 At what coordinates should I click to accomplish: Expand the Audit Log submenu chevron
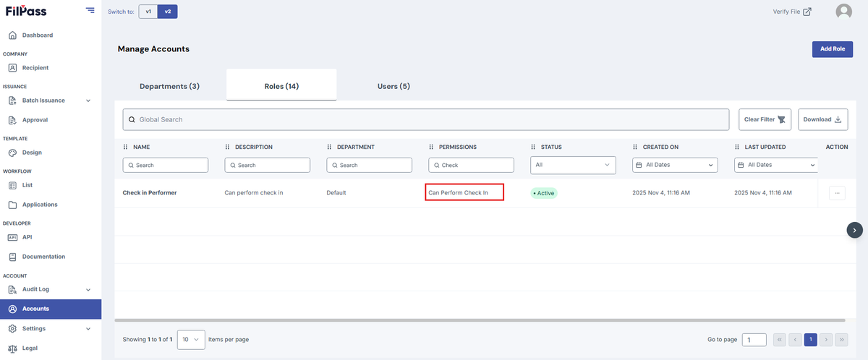[88, 289]
